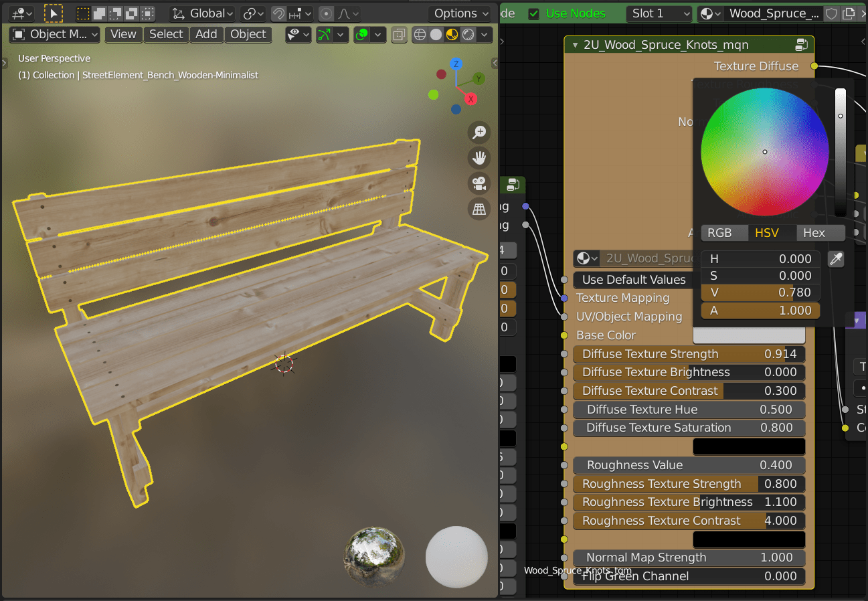This screenshot has height=601, width=868.
Task: Click the brightness value slider beside the wheel
Action: click(x=841, y=152)
